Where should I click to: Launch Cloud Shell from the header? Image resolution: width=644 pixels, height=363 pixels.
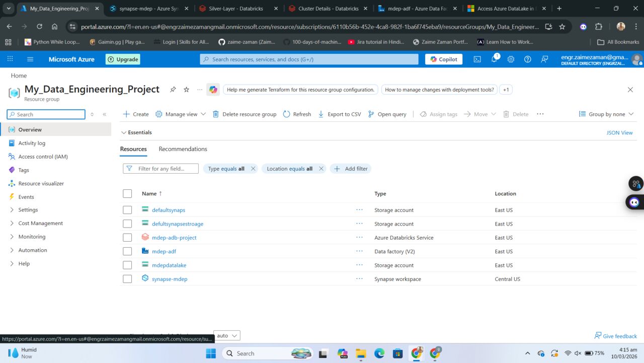tap(477, 59)
